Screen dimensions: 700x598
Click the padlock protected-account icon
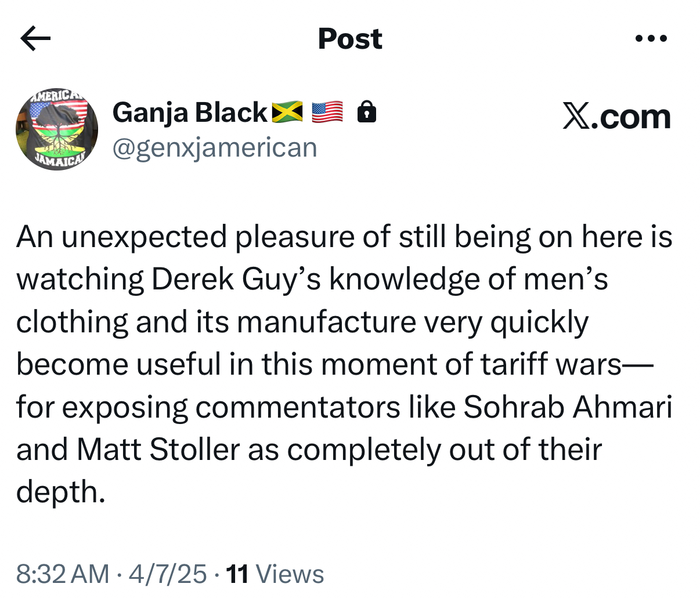click(x=367, y=111)
